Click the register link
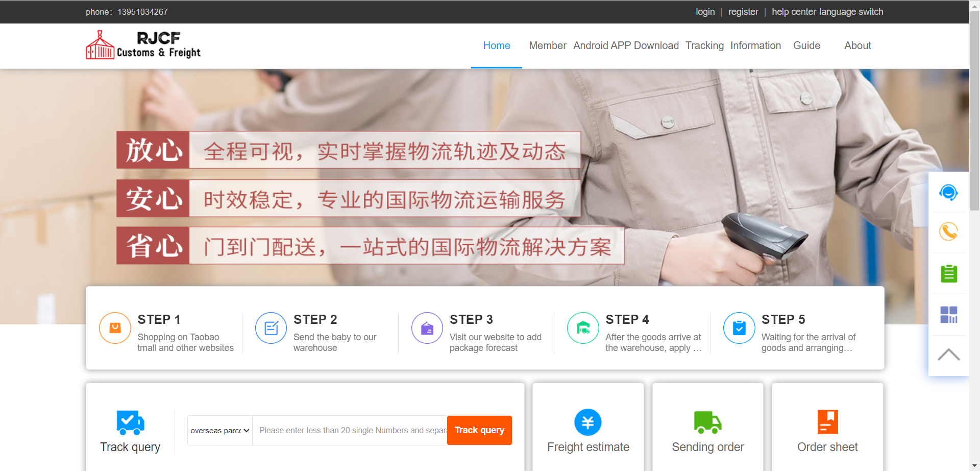 coord(743,12)
